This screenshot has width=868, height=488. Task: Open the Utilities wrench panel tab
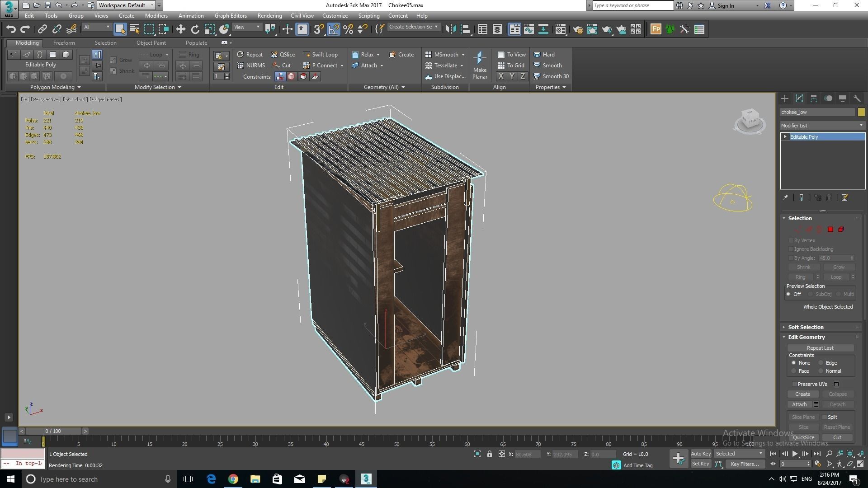click(857, 99)
